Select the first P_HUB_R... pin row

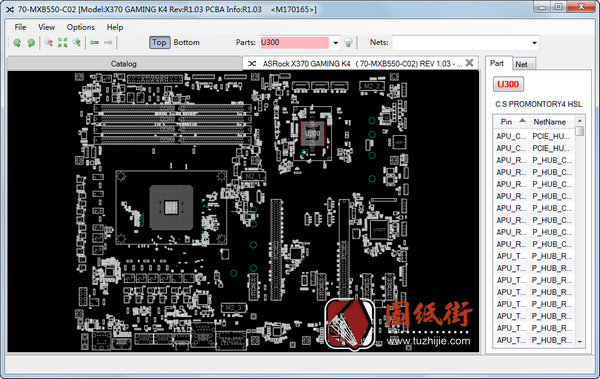534,256
